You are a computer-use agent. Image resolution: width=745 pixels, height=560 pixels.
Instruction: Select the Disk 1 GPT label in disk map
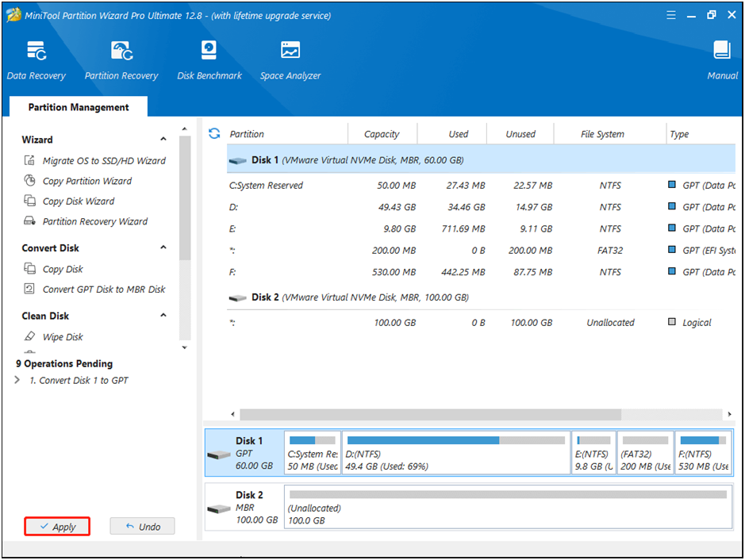click(x=244, y=453)
